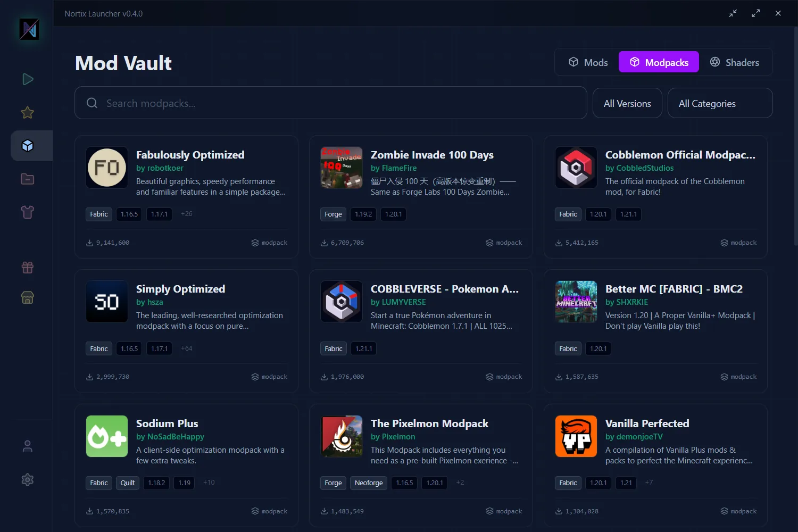Expand the All Categories dropdown
This screenshot has width=798, height=532.
coord(720,103)
